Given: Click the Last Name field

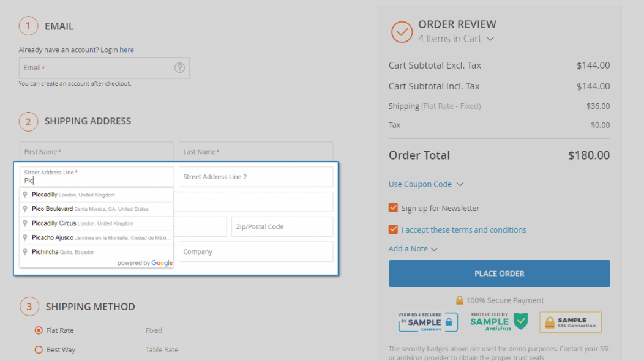Looking at the screenshot, I should coord(256,152).
